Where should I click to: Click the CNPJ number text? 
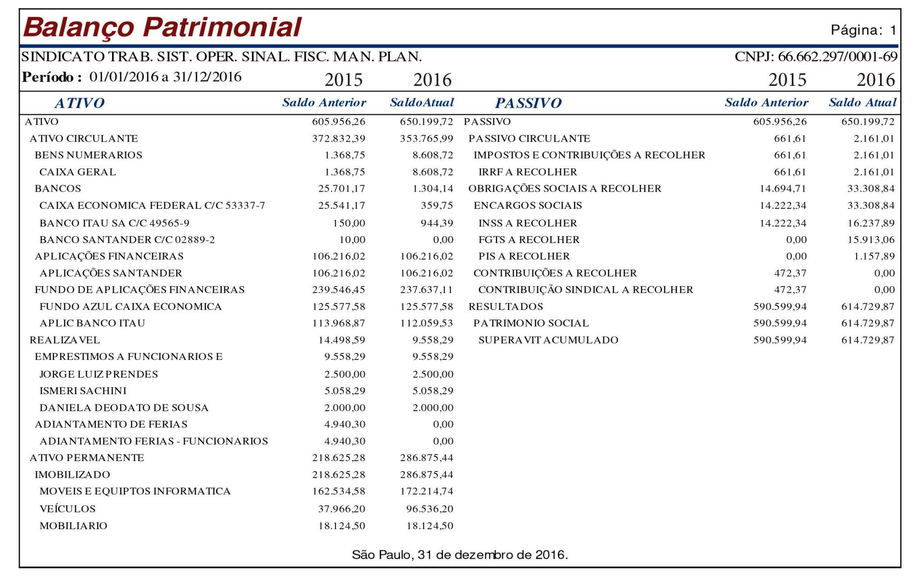pos(816,57)
